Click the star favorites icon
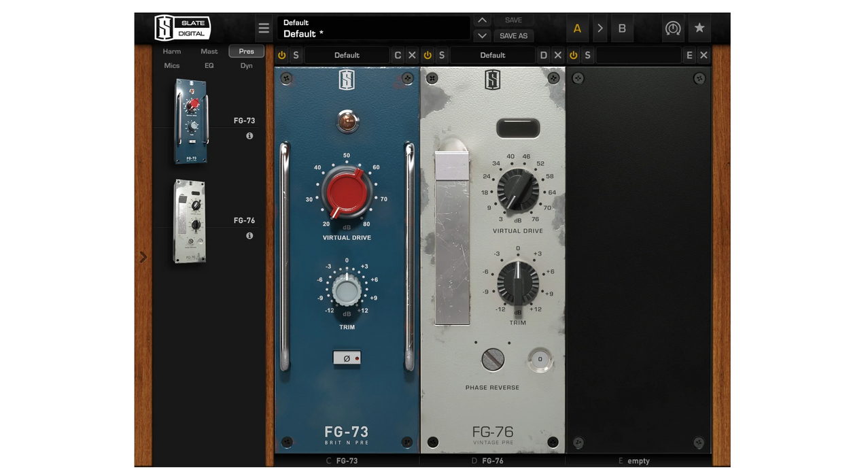Screen dimensions: 868x476 tap(699, 29)
